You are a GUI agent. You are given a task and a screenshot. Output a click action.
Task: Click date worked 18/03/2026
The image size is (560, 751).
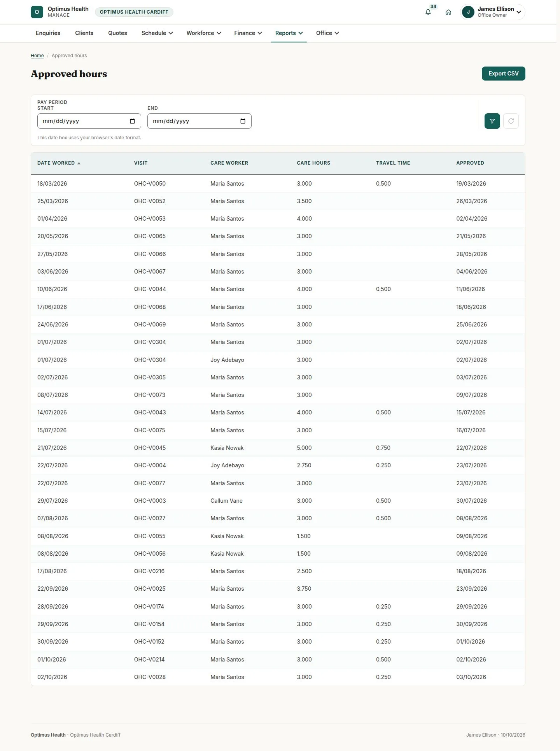[52, 184]
